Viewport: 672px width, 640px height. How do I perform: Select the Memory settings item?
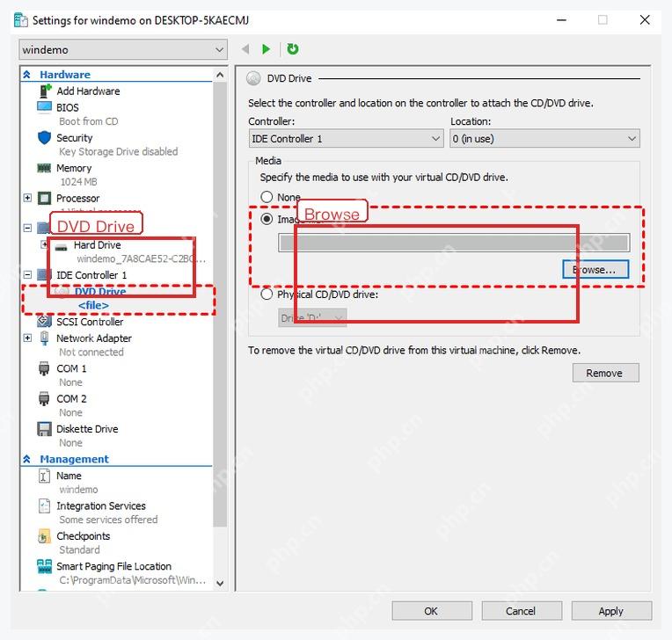(74, 168)
